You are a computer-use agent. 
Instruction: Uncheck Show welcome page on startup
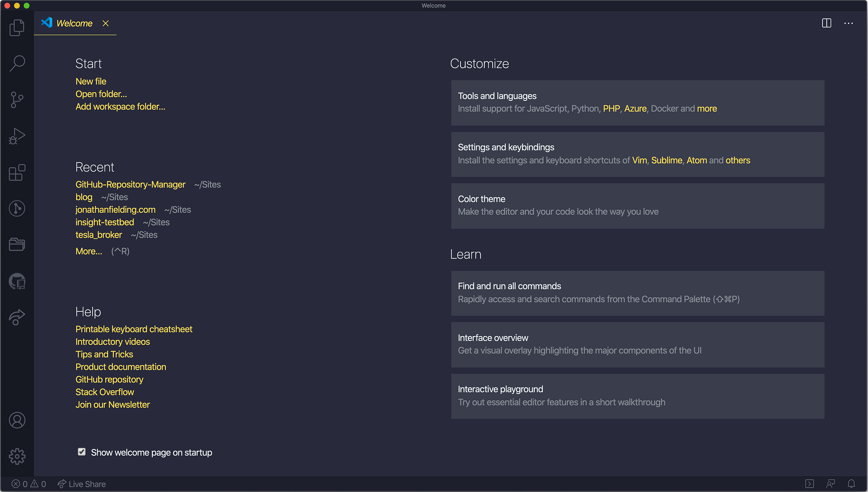[82, 452]
